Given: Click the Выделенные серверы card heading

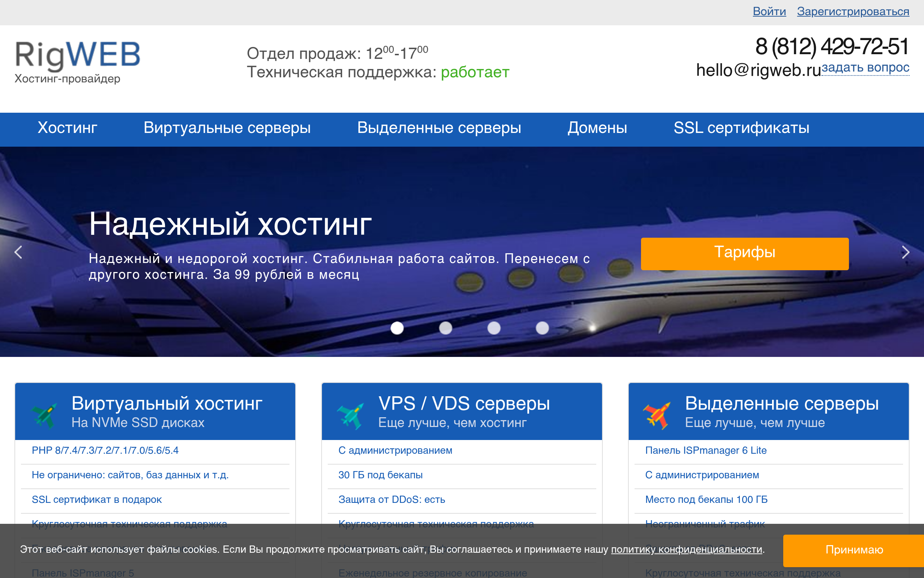Looking at the screenshot, I should click(x=781, y=404).
